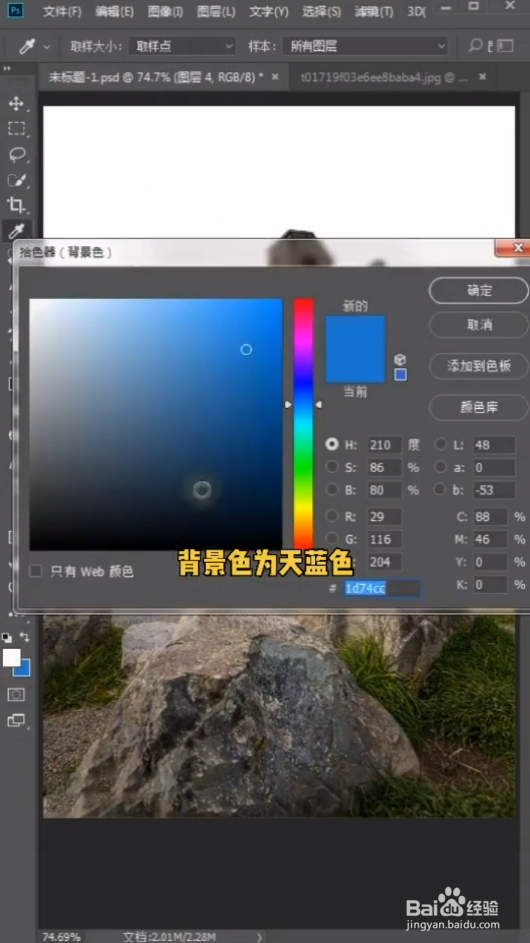
Task: Click the M magenta value field 46
Action: coord(490,539)
